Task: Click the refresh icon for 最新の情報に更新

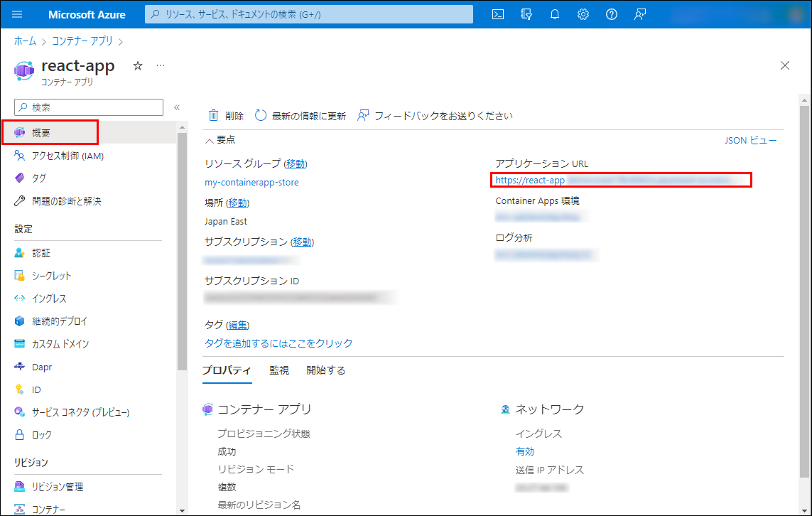Action: pyautogui.click(x=261, y=116)
